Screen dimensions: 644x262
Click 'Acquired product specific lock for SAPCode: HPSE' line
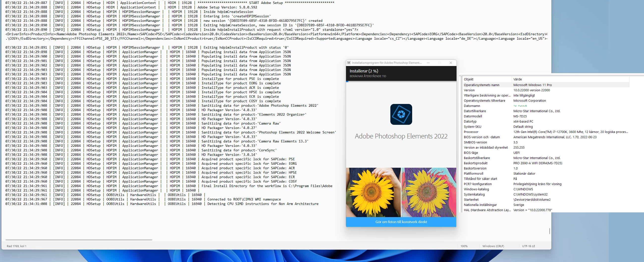point(151,173)
